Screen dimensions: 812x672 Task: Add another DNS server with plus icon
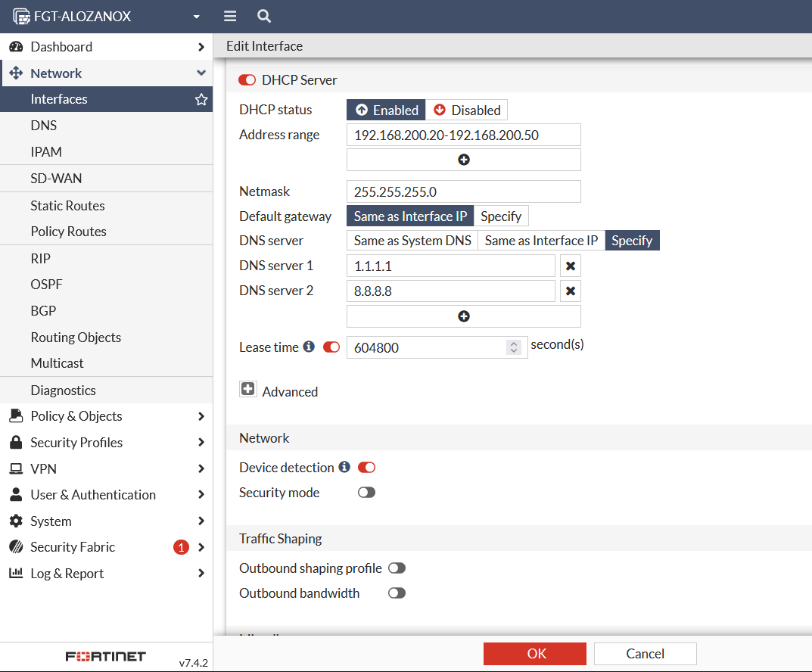tap(463, 316)
